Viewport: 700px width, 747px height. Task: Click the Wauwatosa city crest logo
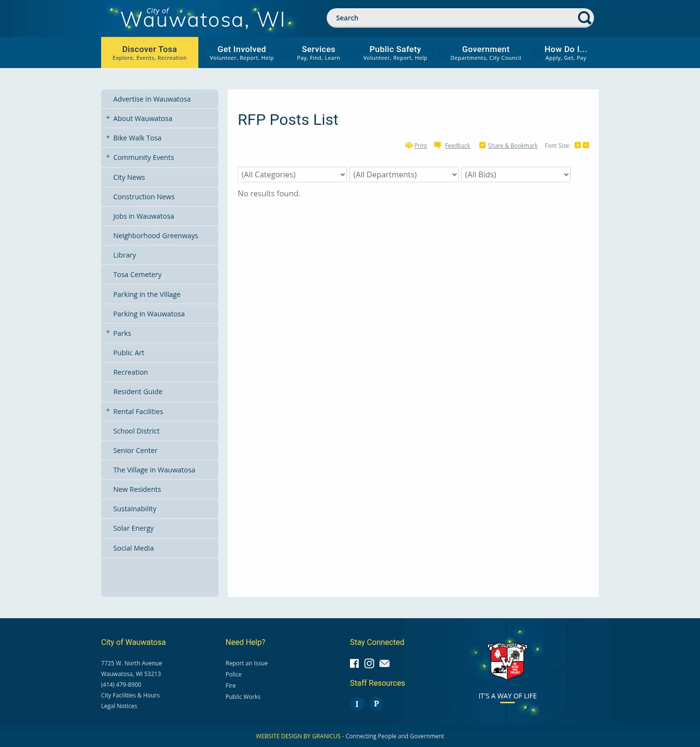click(507, 661)
